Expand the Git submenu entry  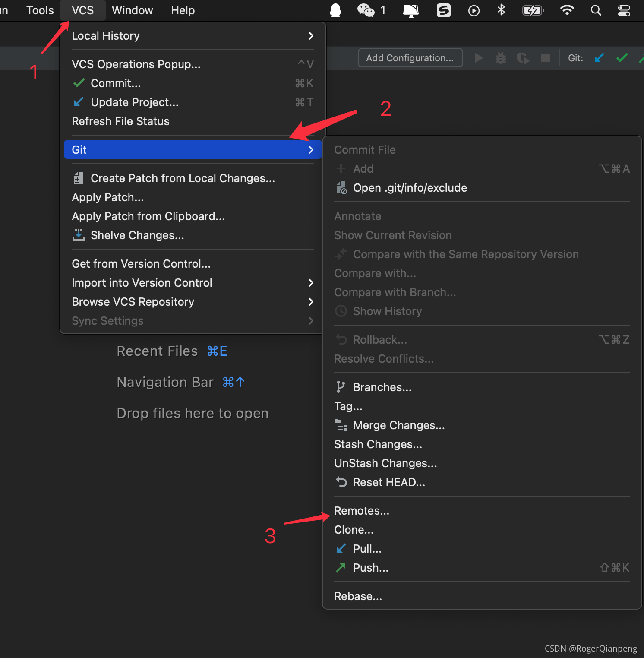pyautogui.click(x=193, y=149)
